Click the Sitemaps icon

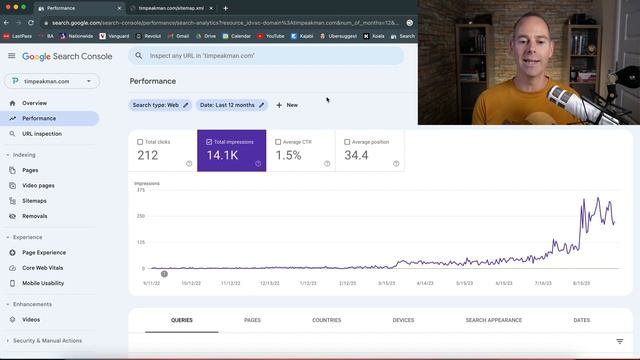click(12, 201)
